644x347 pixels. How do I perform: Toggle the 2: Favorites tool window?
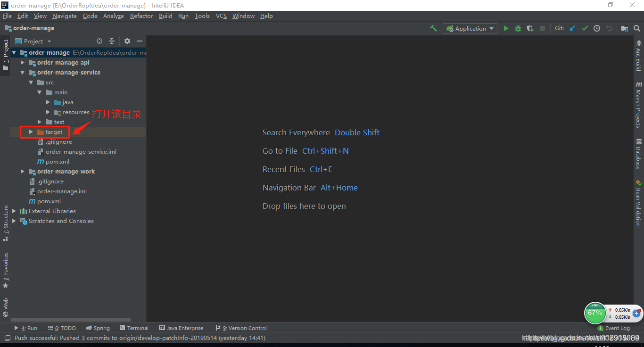pos(6,270)
